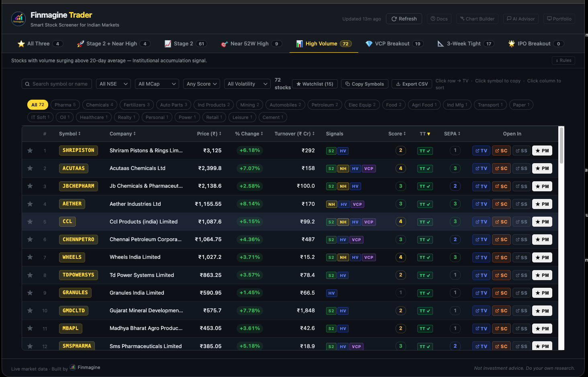Switch to the VCP Breakout tab
This screenshot has width=588, height=377.
pos(394,43)
